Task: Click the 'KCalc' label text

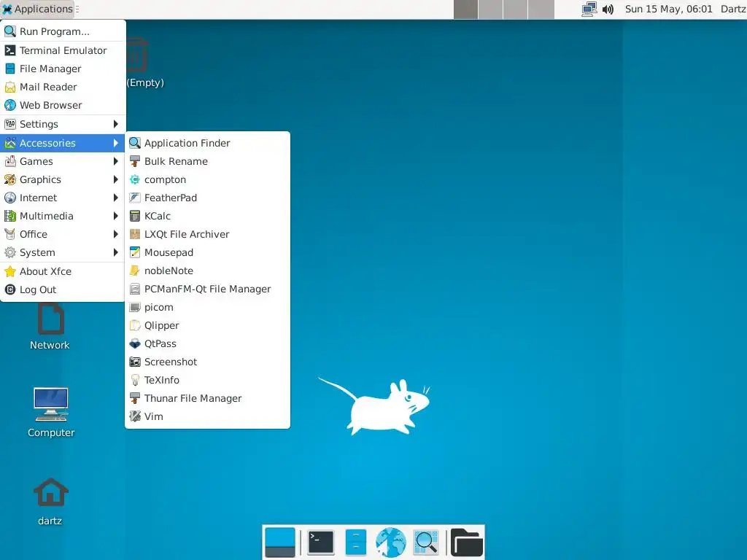Action: (158, 216)
